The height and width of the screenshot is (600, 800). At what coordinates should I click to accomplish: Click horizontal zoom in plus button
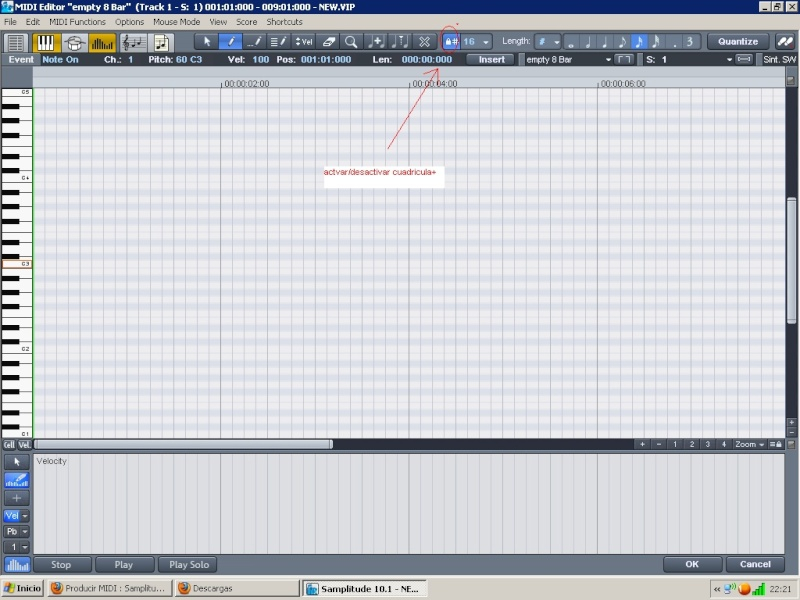[x=642, y=444]
